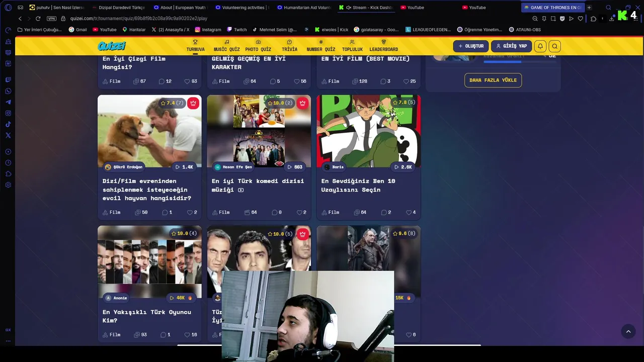This screenshot has width=644, height=362.
Task: Click the 9.6 star rating badge
Action: pyautogui.click(x=404, y=233)
